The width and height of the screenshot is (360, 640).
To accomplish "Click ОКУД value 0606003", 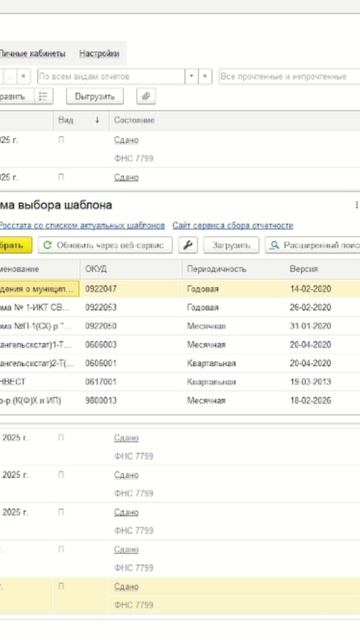I will coord(101,344).
